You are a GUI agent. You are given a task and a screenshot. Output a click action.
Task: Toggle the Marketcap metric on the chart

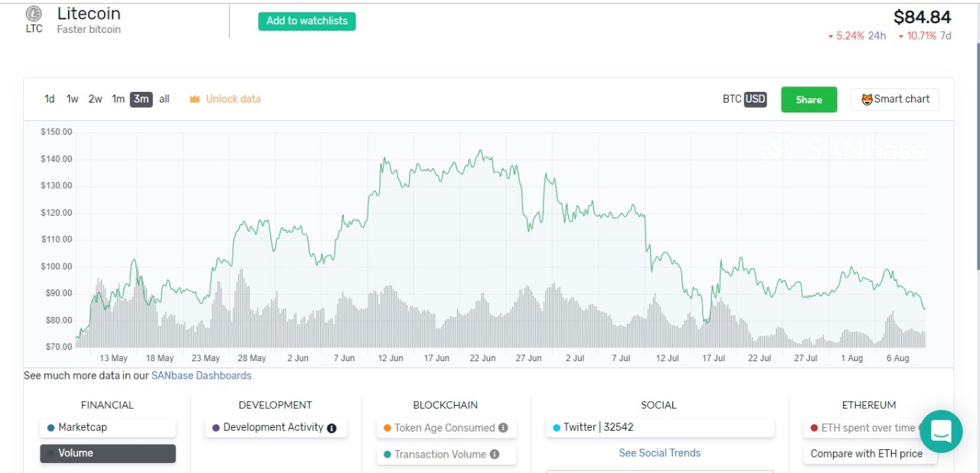coord(108,428)
